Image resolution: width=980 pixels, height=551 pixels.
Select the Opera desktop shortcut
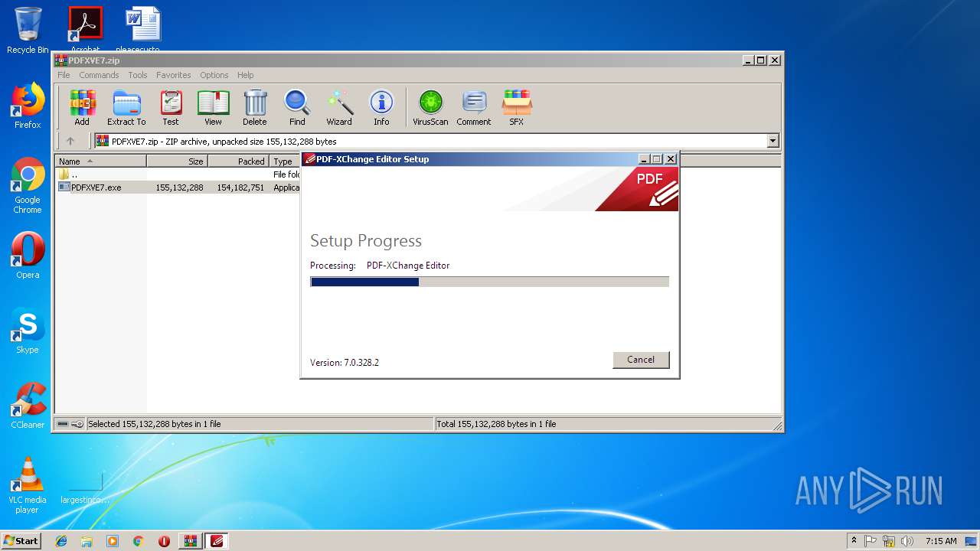[x=28, y=255]
